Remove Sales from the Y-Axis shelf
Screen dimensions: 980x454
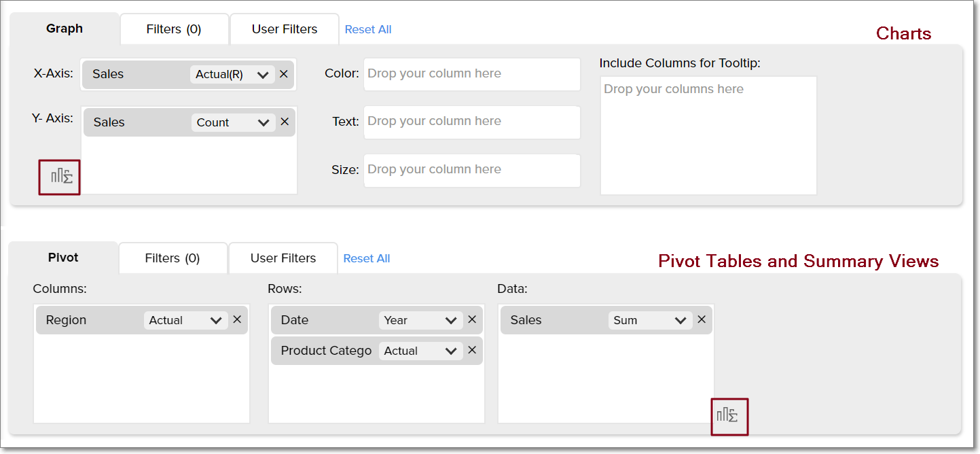tap(285, 122)
